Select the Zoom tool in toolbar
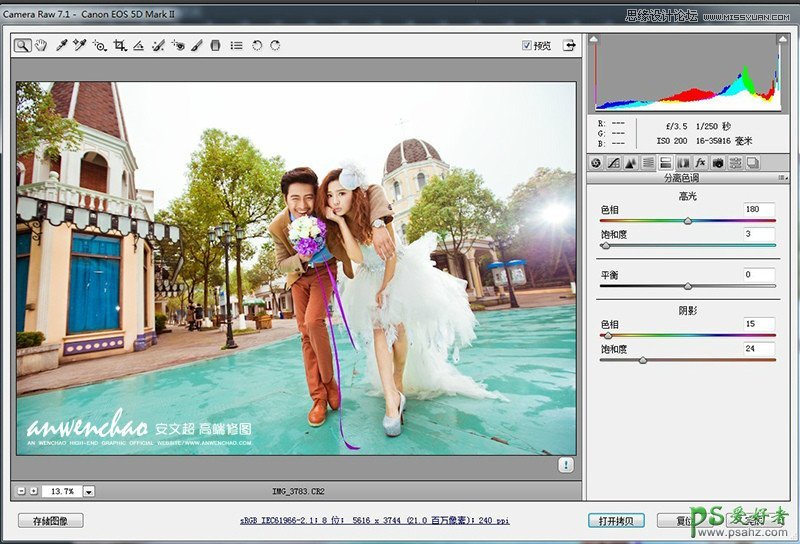800x544 pixels. point(22,45)
